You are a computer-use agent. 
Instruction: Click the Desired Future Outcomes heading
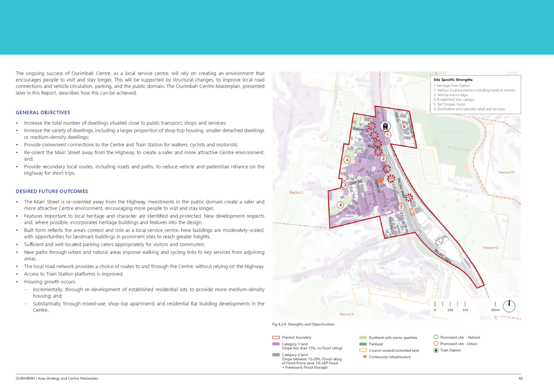pyautogui.click(x=52, y=191)
